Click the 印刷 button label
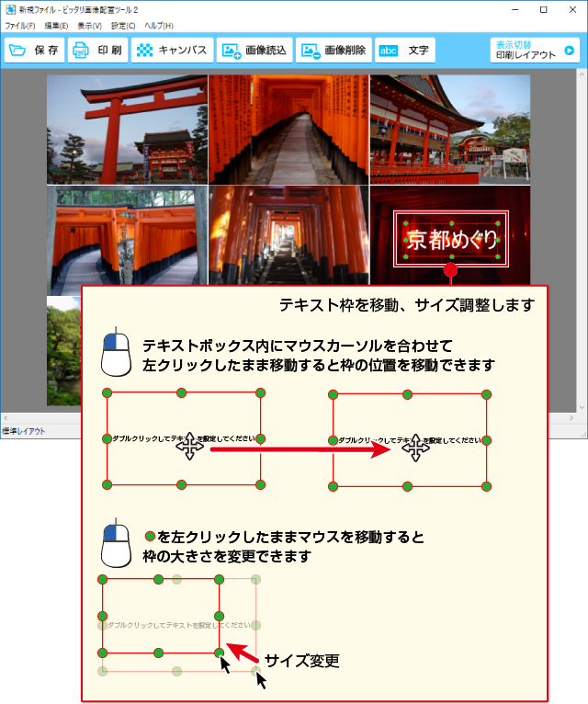The height and width of the screenshot is (704, 588). pos(109,51)
